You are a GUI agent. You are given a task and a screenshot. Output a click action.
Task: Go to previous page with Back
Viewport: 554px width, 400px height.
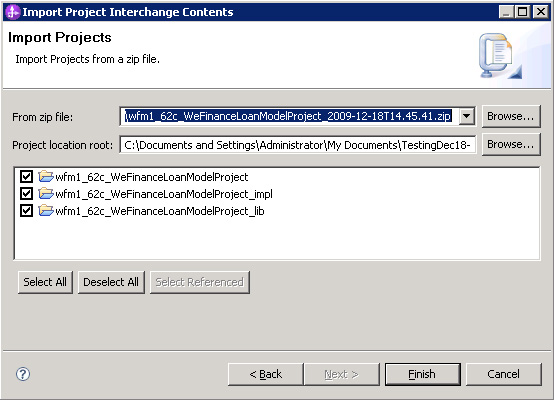[266, 374]
